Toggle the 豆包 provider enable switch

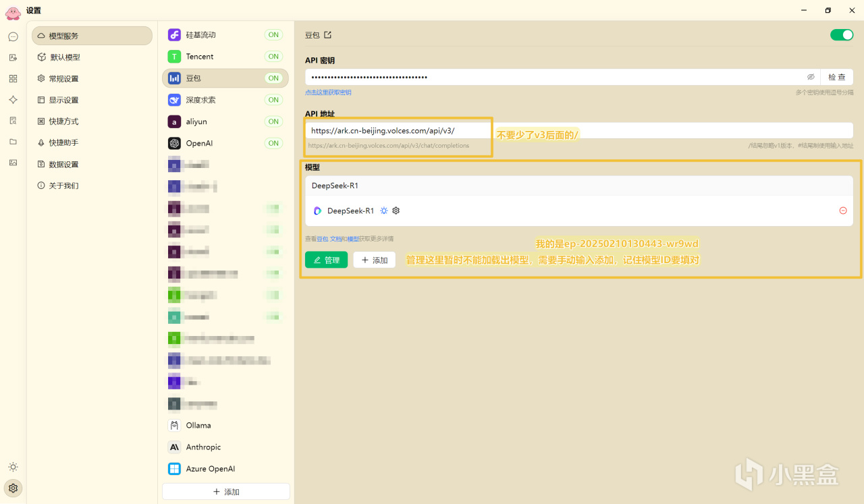[842, 35]
